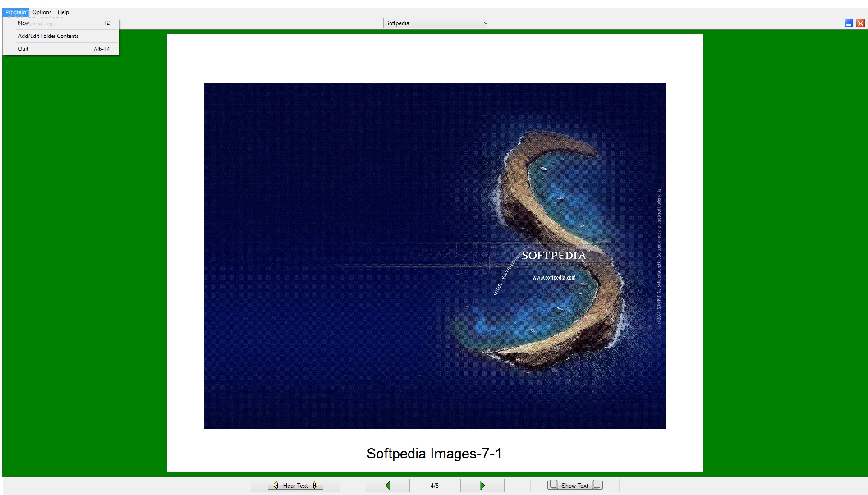Go to previous image with left arrow
The width and height of the screenshot is (868, 495).
(388, 486)
